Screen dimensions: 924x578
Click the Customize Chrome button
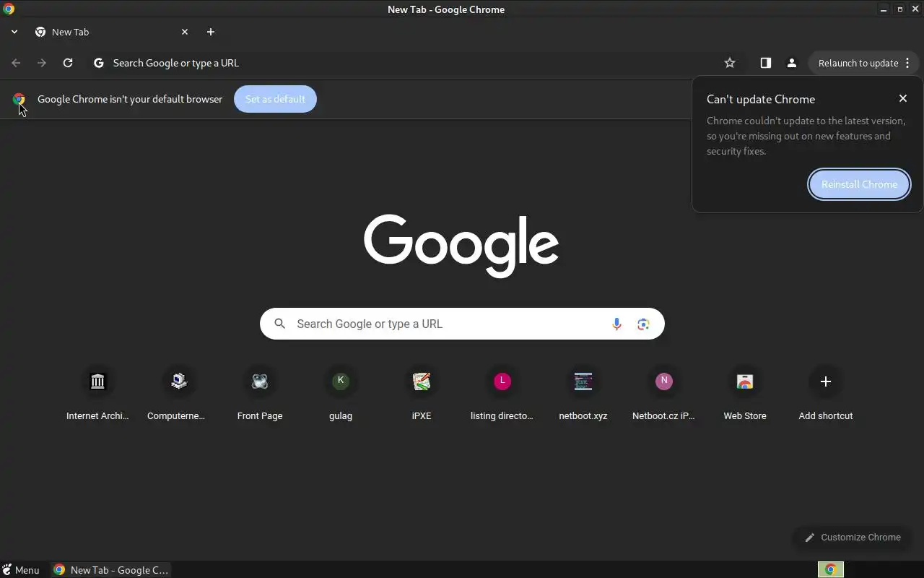click(853, 537)
